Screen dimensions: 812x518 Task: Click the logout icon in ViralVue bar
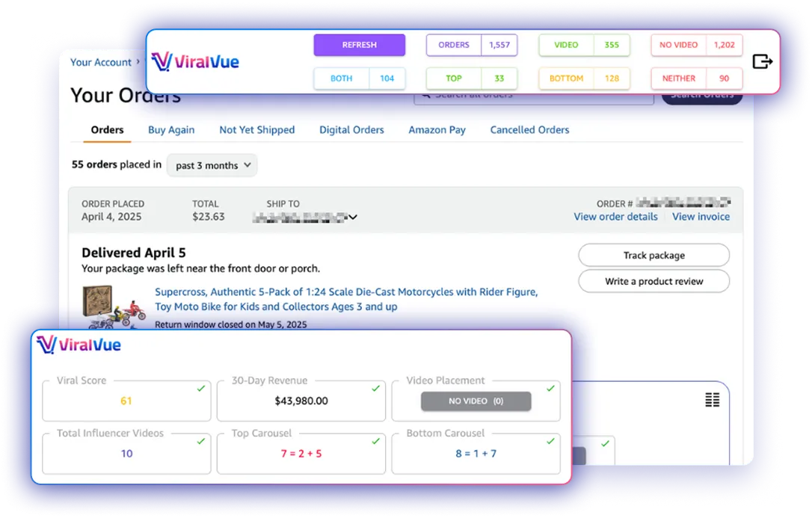[763, 61]
